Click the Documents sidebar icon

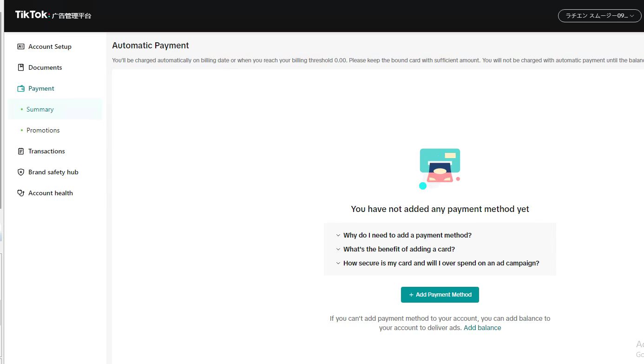coord(20,67)
